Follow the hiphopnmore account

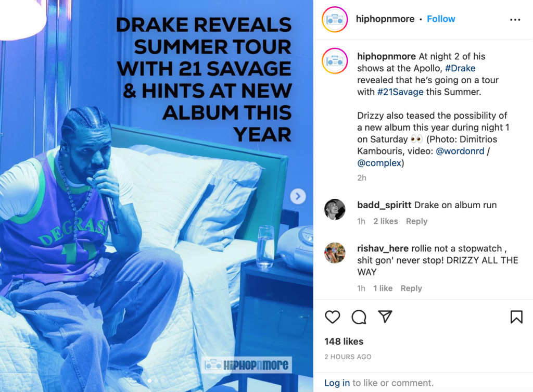click(440, 19)
